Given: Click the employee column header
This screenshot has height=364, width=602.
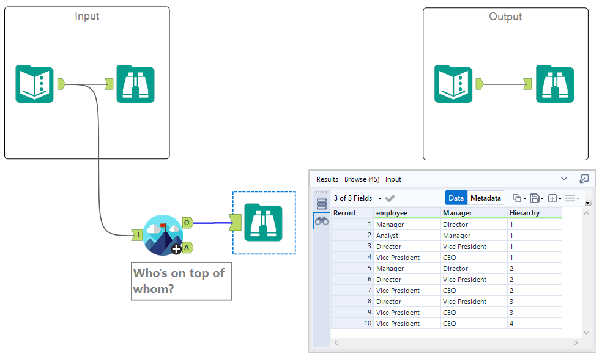Looking at the screenshot, I should [407, 213].
